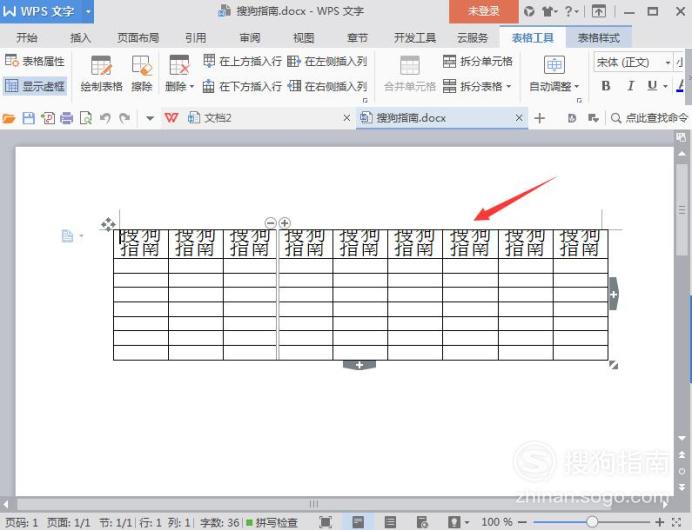Image resolution: width=692 pixels, height=530 pixels.
Task: Insert row above (在上方插入行)
Action: [242, 61]
